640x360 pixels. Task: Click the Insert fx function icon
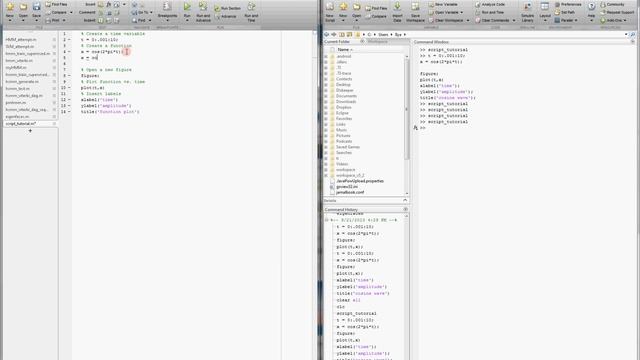(109, 4)
